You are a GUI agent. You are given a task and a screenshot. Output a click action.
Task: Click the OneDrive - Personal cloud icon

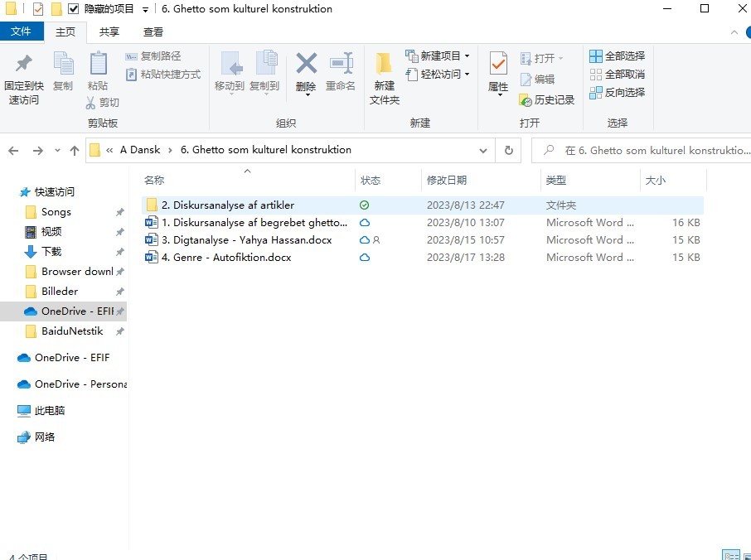click(x=24, y=384)
